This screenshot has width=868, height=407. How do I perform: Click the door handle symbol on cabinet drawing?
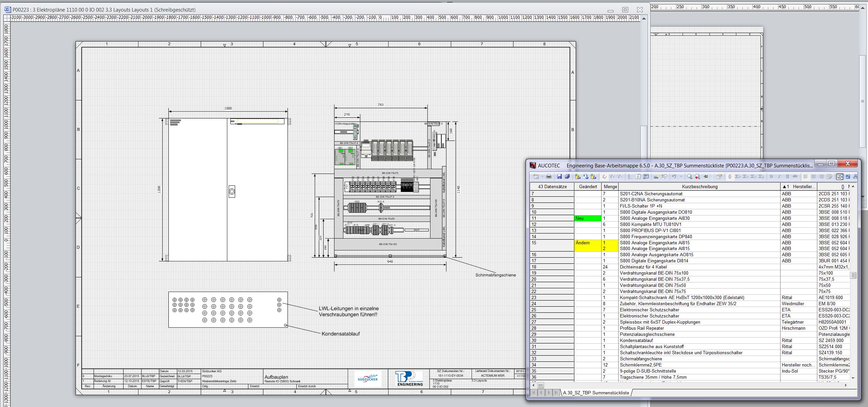point(232,192)
